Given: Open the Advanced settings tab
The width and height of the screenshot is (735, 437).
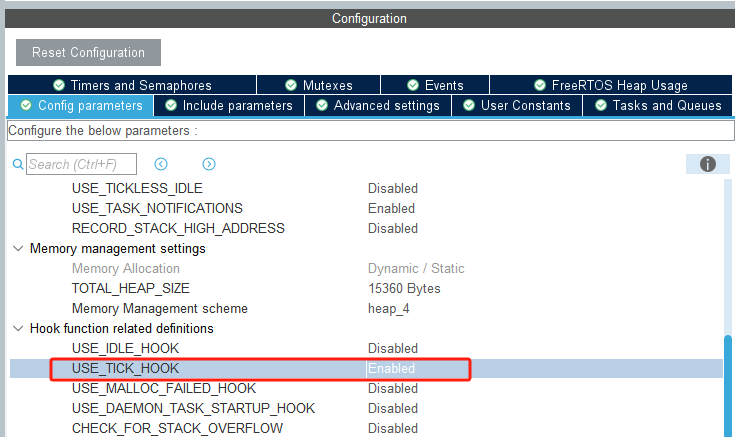Looking at the screenshot, I should [377, 105].
